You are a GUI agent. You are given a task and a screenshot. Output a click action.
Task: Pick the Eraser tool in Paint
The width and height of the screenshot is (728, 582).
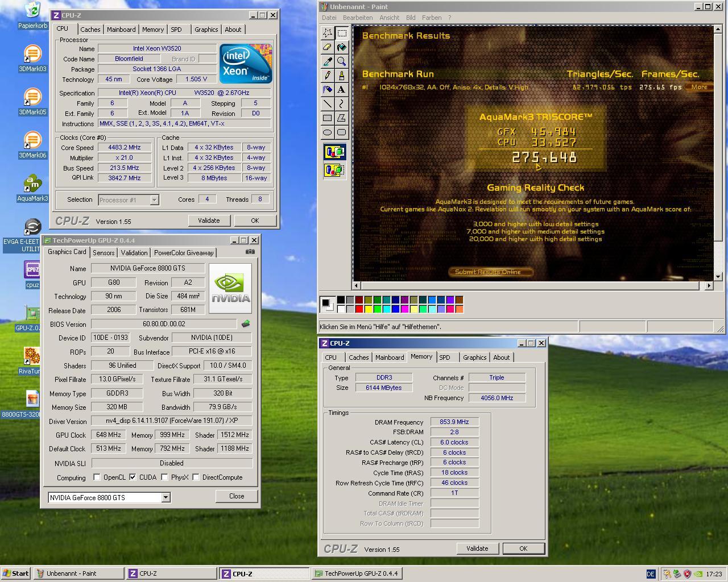pos(328,47)
